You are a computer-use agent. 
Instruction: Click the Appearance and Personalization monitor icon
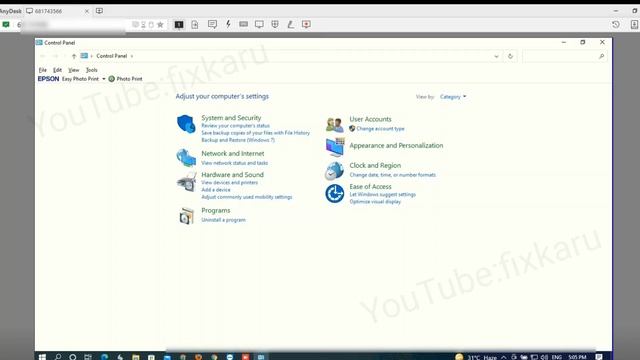point(335,147)
